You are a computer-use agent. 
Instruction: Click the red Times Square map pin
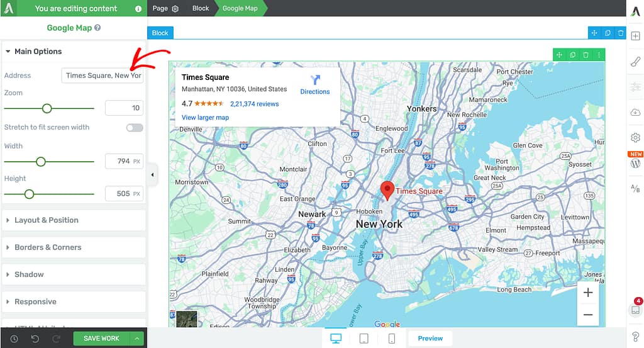[387, 190]
